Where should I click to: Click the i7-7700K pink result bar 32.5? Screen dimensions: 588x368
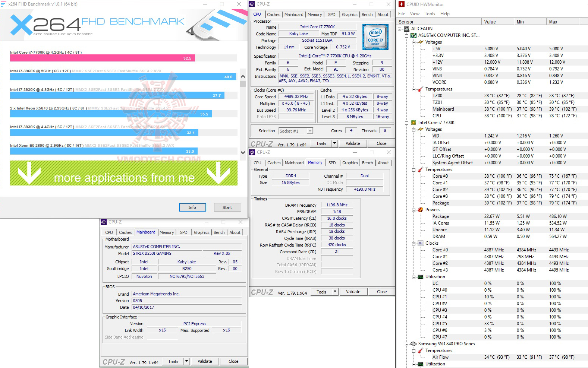pyautogui.click(x=102, y=58)
